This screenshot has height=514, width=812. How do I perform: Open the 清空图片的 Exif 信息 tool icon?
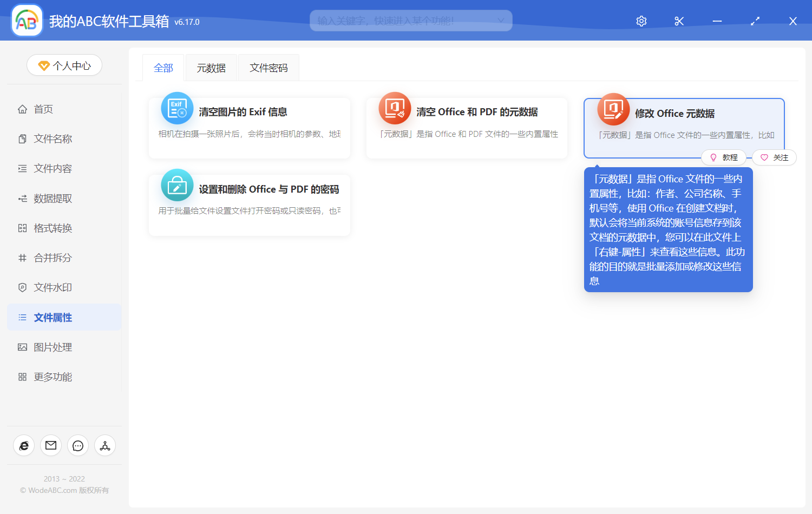tap(177, 108)
